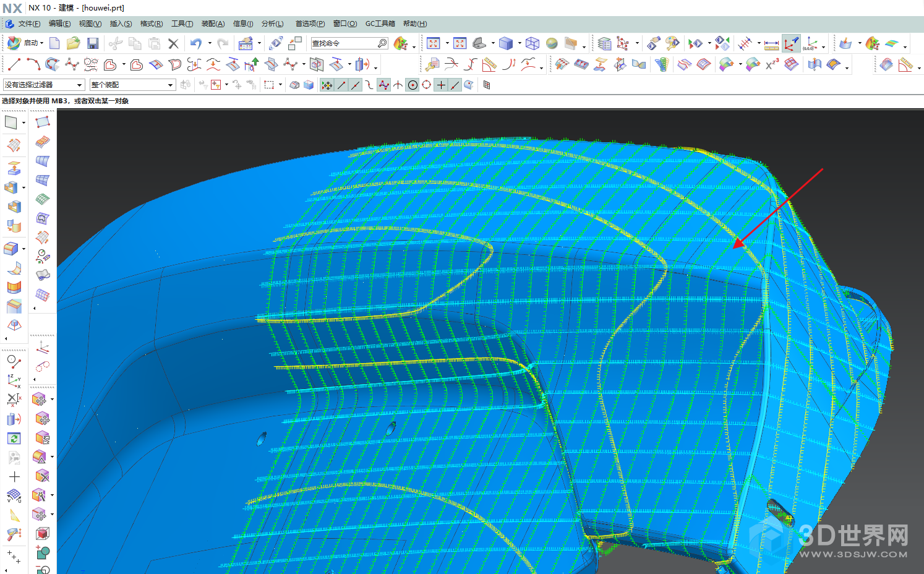Open the 分析(L) menu
The height and width of the screenshot is (574, 924).
272,24
